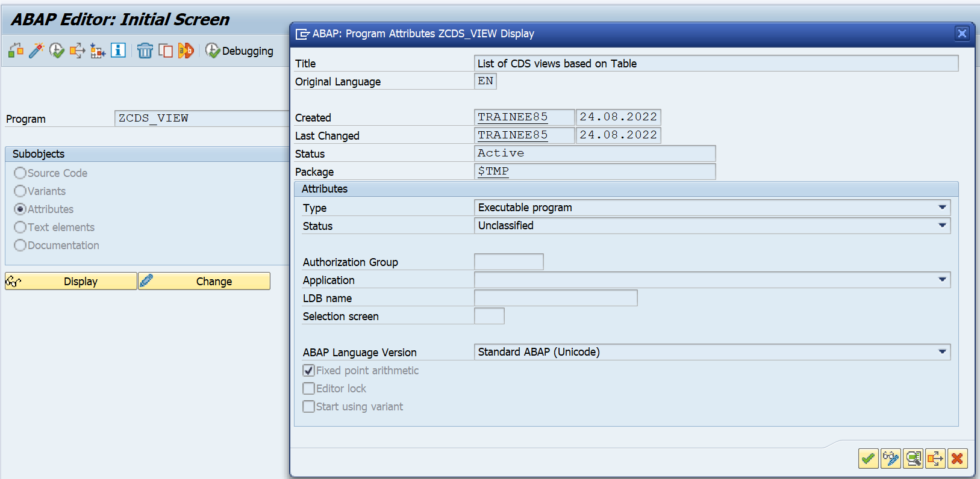Toggle the Editor lock checkbox
This screenshot has height=479, width=980.
309,389
